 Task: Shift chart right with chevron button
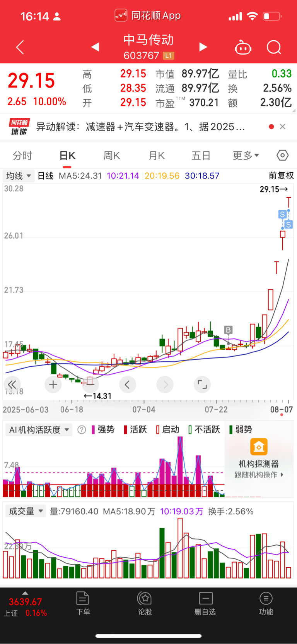(165, 385)
